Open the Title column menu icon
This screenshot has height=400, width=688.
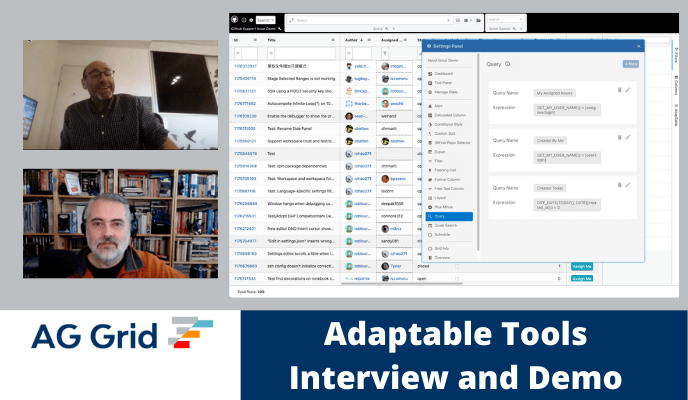334,41
